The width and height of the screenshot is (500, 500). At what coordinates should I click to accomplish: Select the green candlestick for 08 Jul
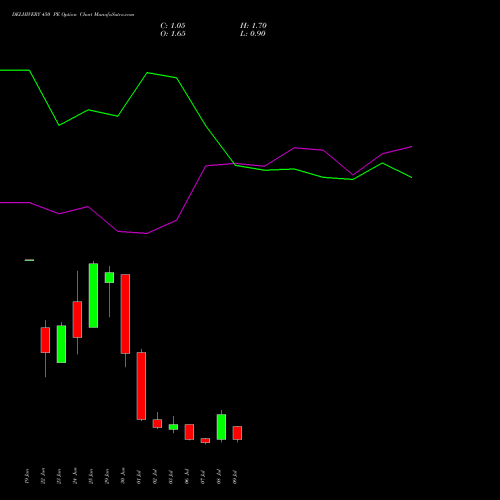pos(221,427)
